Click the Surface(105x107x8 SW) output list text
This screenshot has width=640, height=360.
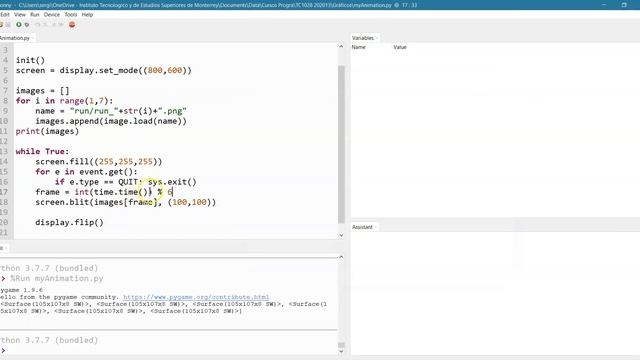click(x=163, y=307)
